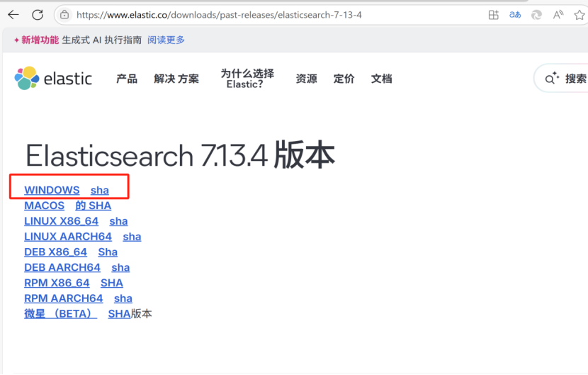This screenshot has height=375, width=588.
Task: Open the SHA link for 微星（BETA）
Action: (119, 313)
